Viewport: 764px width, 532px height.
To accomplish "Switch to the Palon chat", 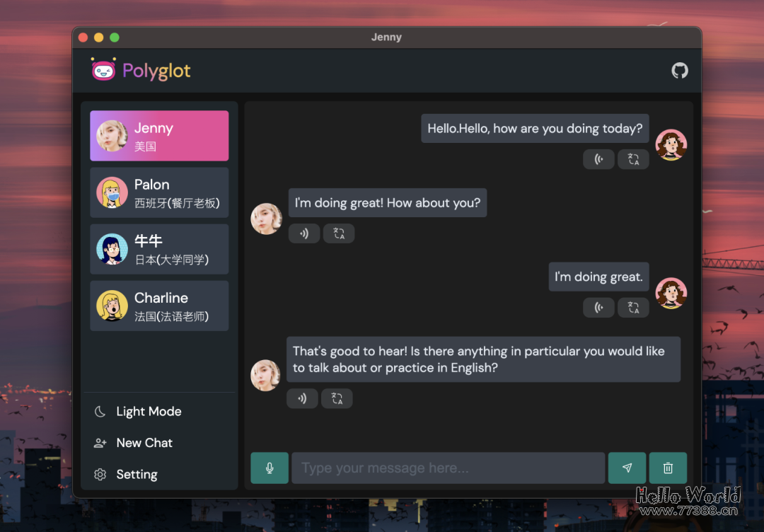I will coord(159,192).
